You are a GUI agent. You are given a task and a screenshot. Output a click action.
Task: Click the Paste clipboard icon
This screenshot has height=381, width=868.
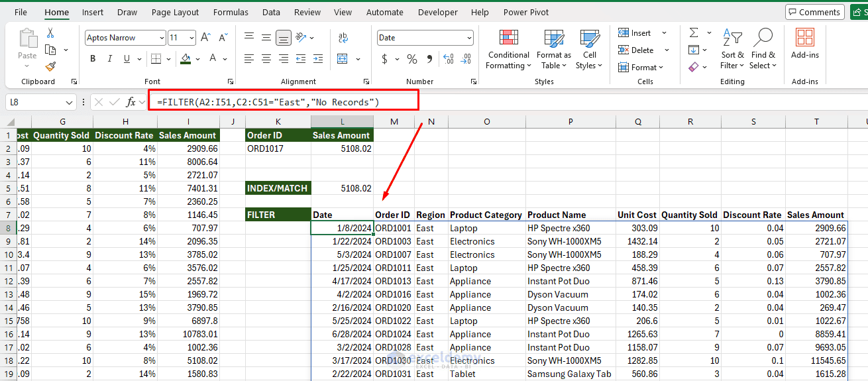tap(27, 38)
